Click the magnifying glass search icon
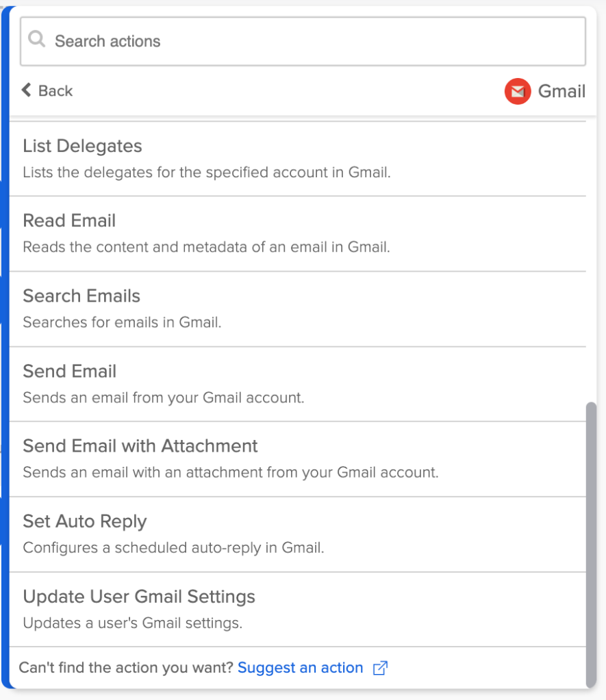The image size is (606, 700). pos(37,39)
